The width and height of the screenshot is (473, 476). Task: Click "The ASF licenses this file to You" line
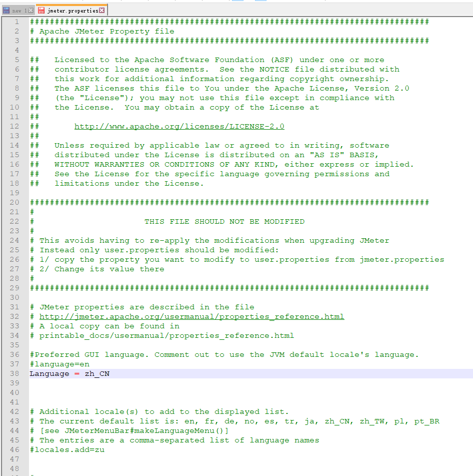point(232,88)
